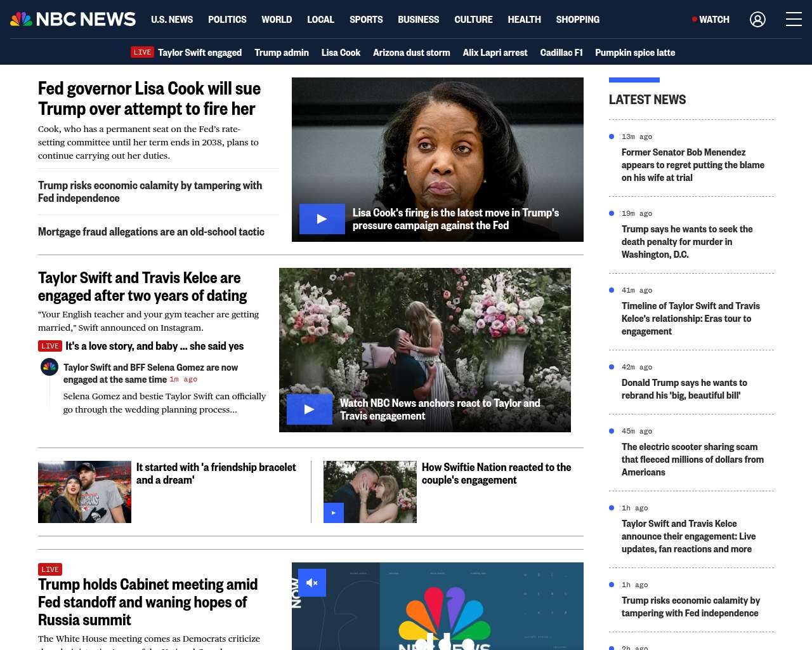Open trending topic Alix Lapri arrest
This screenshot has height=650, width=812.
coord(495,53)
